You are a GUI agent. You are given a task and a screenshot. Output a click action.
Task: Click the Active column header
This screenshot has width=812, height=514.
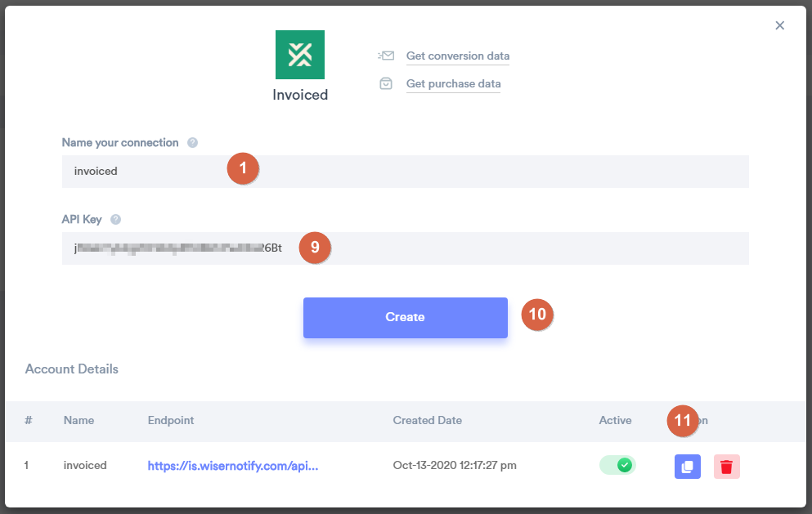(x=615, y=420)
